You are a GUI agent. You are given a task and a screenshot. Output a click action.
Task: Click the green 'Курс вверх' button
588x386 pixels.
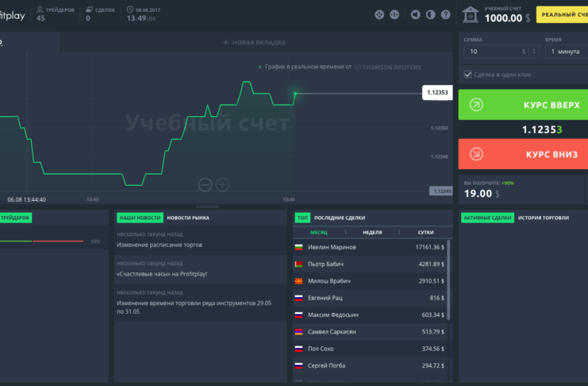click(523, 105)
